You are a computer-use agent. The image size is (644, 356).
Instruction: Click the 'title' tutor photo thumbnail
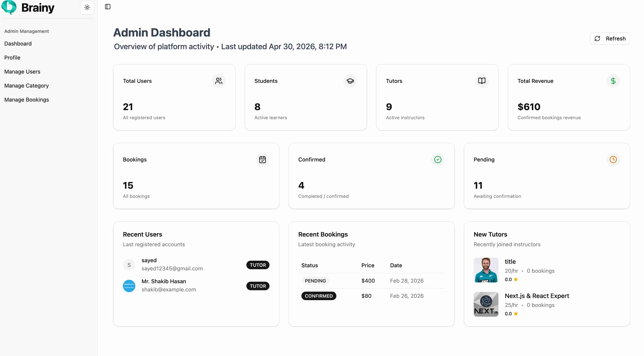coord(486,270)
